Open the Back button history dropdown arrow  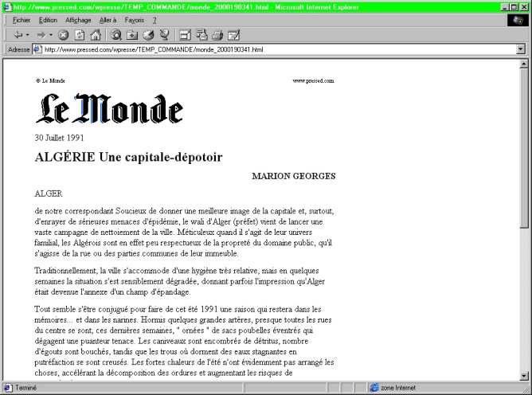(28, 35)
